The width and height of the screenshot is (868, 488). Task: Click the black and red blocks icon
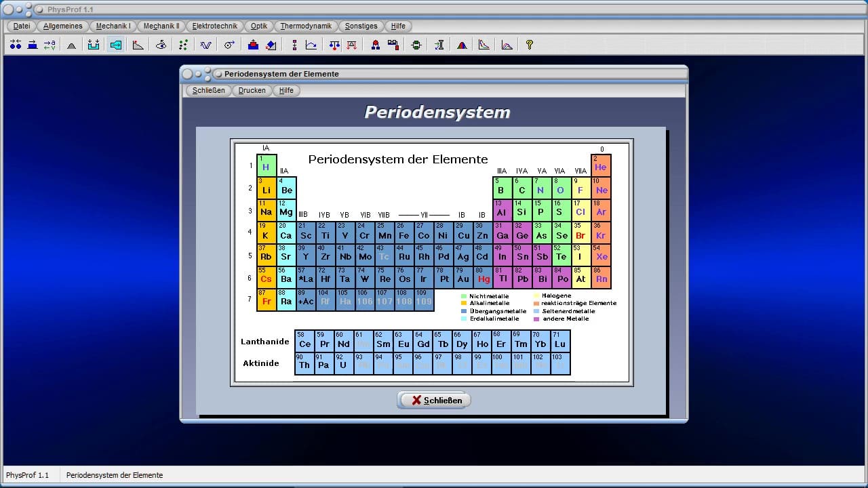(x=393, y=45)
